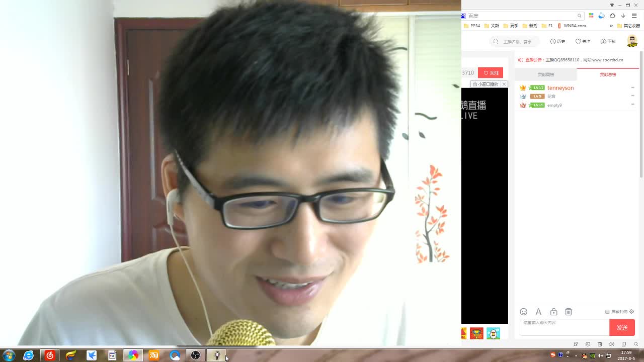Clear chat with the trash icon
Image resolution: width=644 pixels, height=362 pixels.
(569, 312)
